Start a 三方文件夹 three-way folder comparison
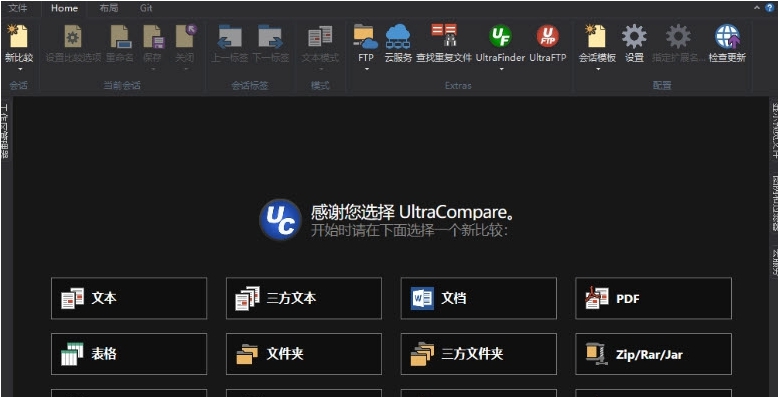Screen dimensions: 778x397 479,354
